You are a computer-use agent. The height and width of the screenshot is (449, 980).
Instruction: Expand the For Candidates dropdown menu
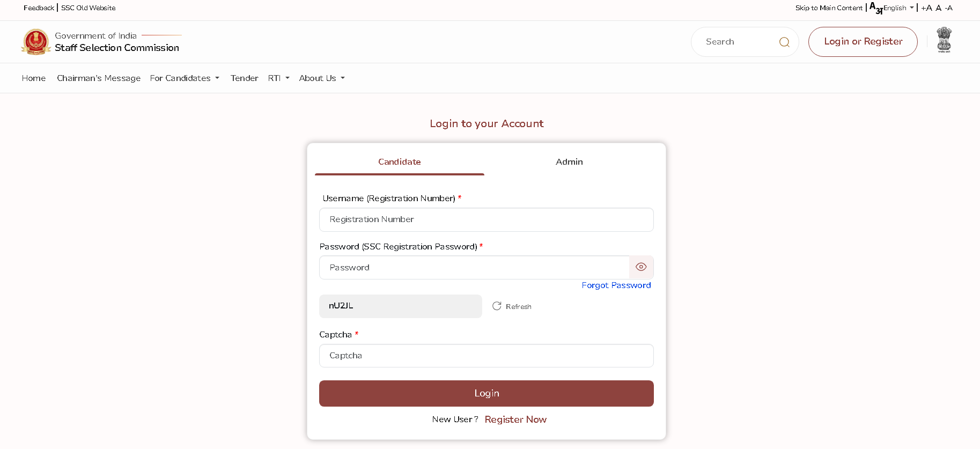[x=185, y=78]
